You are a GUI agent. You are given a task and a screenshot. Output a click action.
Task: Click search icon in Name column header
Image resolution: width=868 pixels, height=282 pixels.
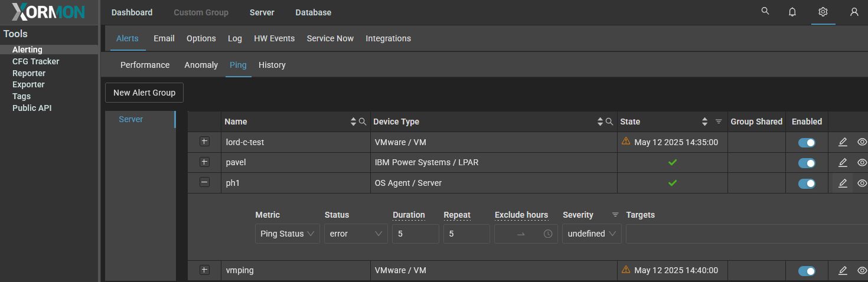coord(363,122)
